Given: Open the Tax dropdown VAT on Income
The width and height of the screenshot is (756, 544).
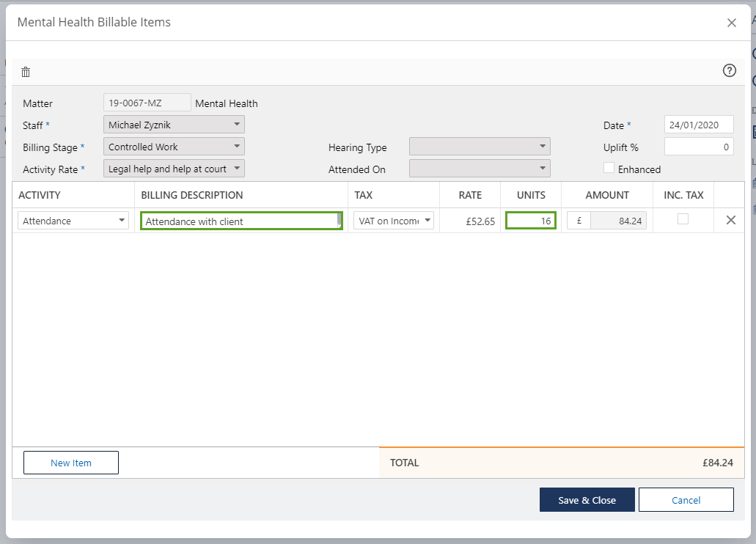Looking at the screenshot, I should pos(394,221).
